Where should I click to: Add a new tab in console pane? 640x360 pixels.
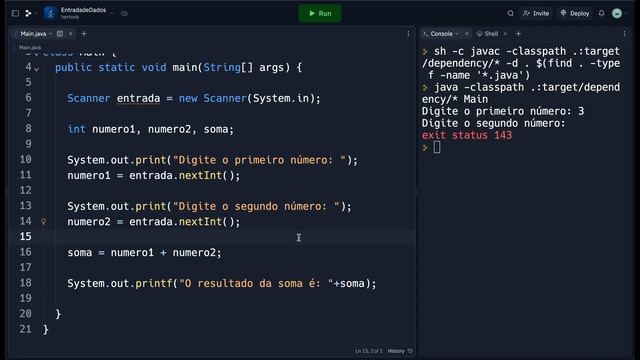pos(518,34)
